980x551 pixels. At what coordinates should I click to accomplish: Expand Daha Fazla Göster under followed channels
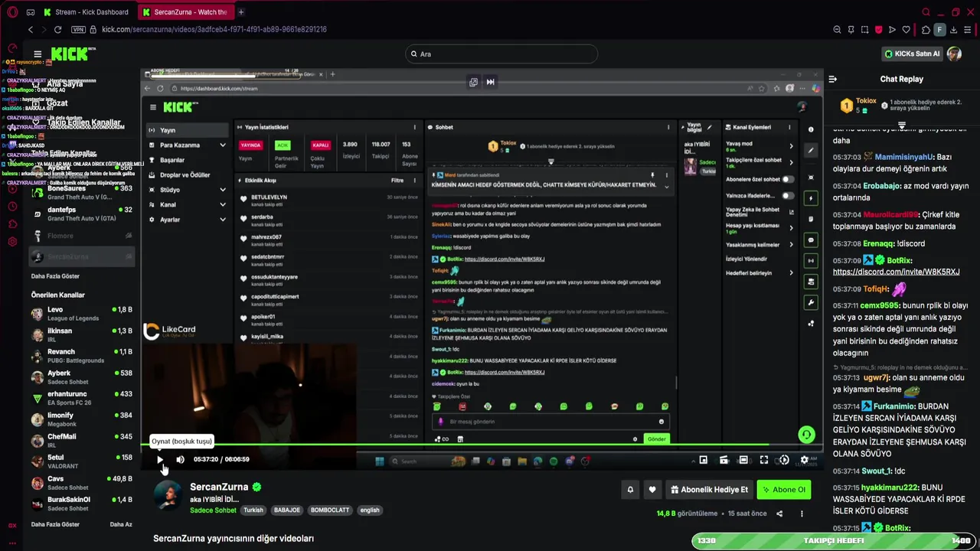(55, 275)
